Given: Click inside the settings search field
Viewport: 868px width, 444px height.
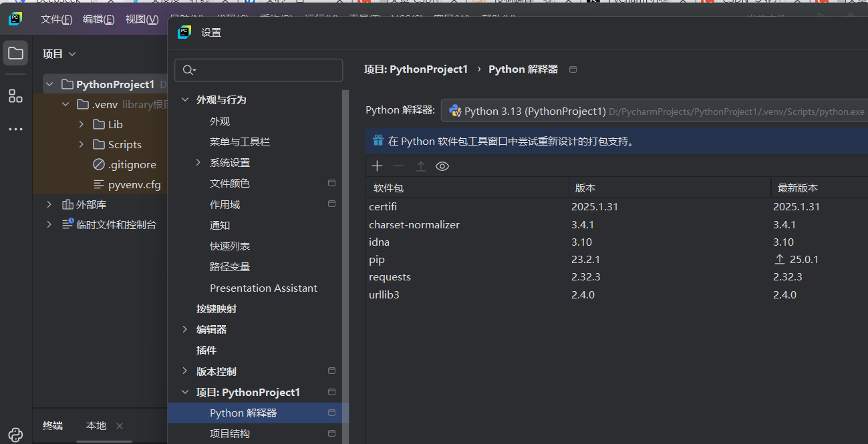Looking at the screenshot, I should 259,70.
